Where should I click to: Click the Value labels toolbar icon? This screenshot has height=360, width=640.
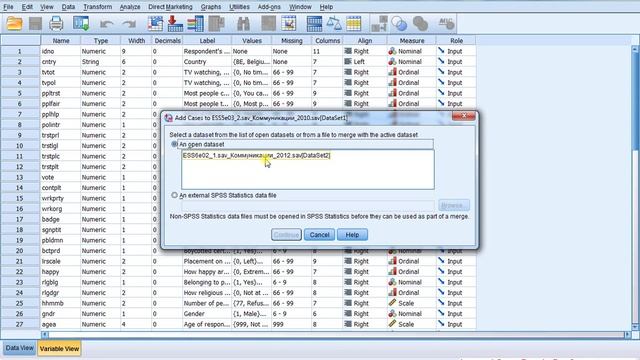click(x=379, y=24)
